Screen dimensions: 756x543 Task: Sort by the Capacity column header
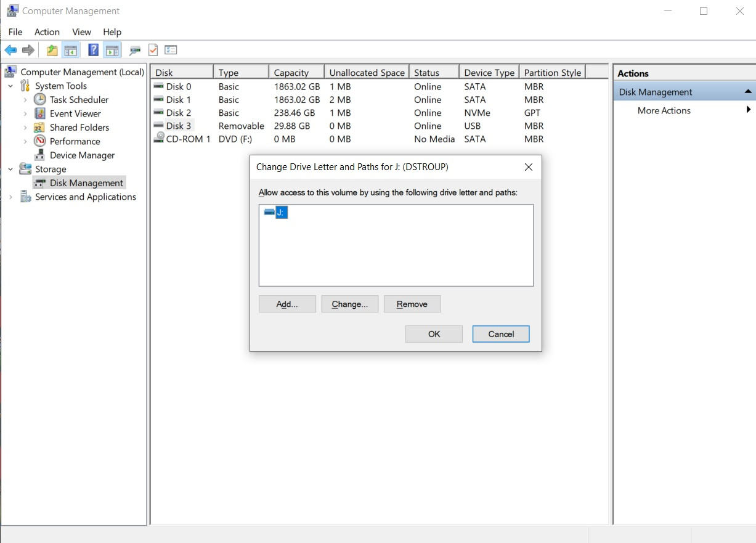(296, 72)
